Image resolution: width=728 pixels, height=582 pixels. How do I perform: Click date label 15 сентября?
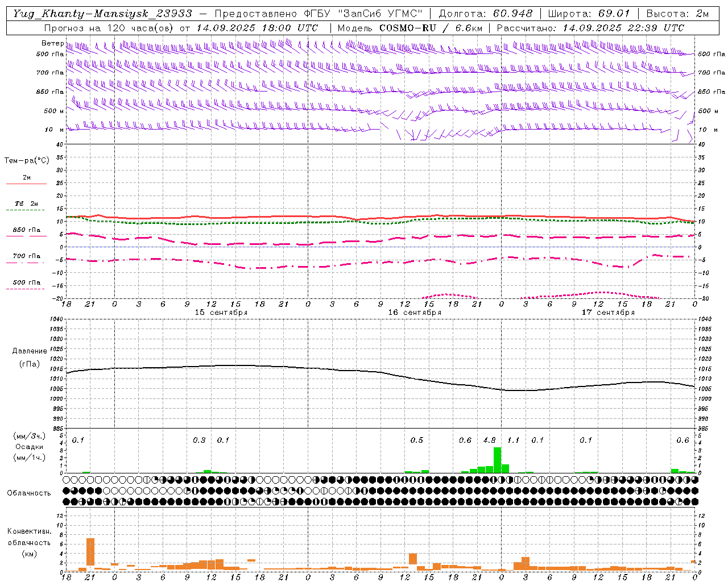coord(221,313)
